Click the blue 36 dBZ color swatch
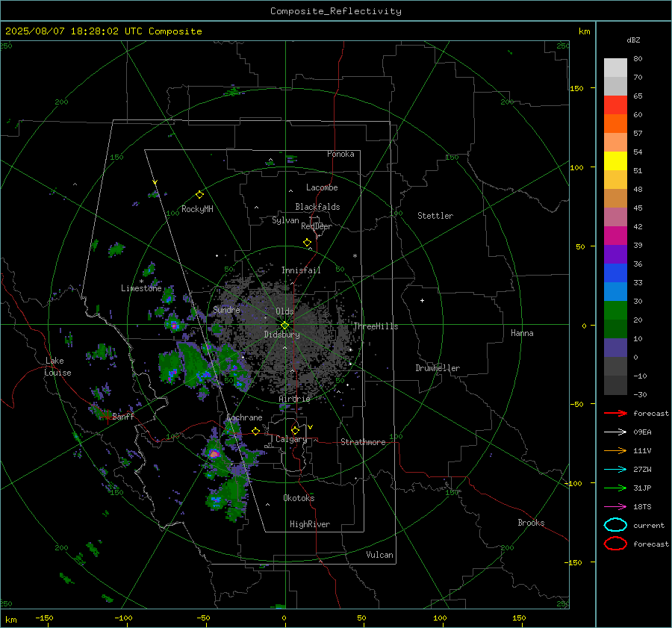 615,273
